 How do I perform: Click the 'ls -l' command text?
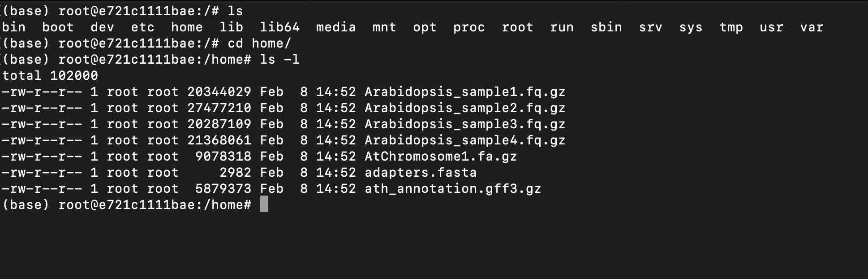(x=279, y=60)
